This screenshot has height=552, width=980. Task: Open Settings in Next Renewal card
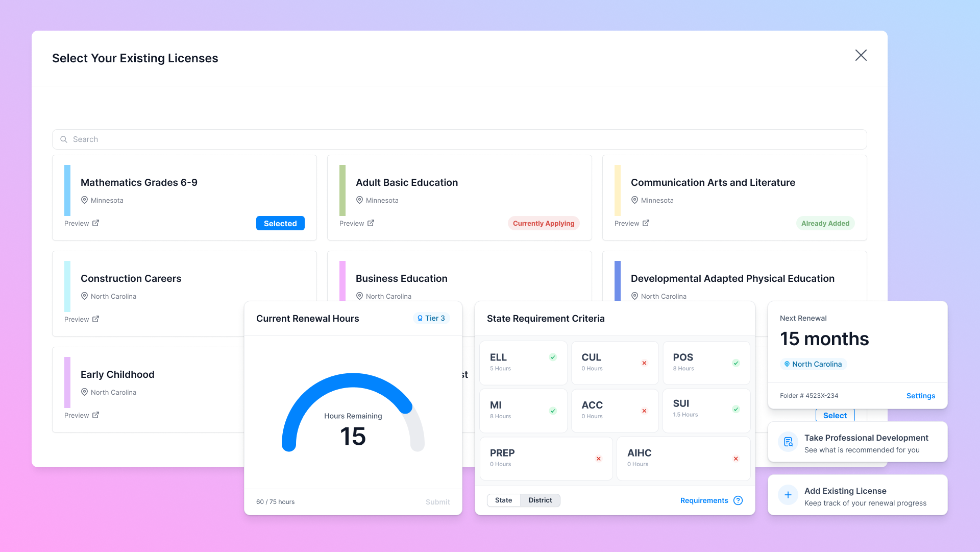[921, 396]
